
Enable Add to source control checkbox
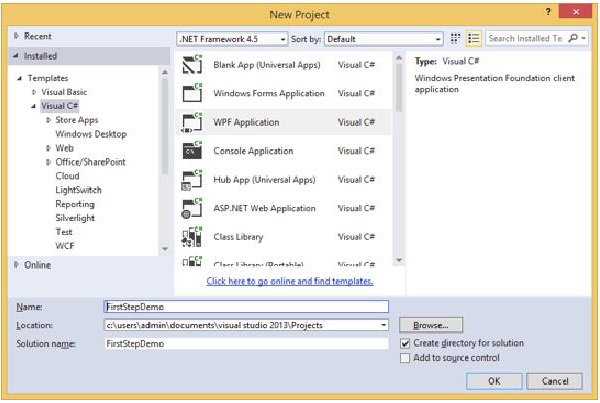[x=405, y=357]
